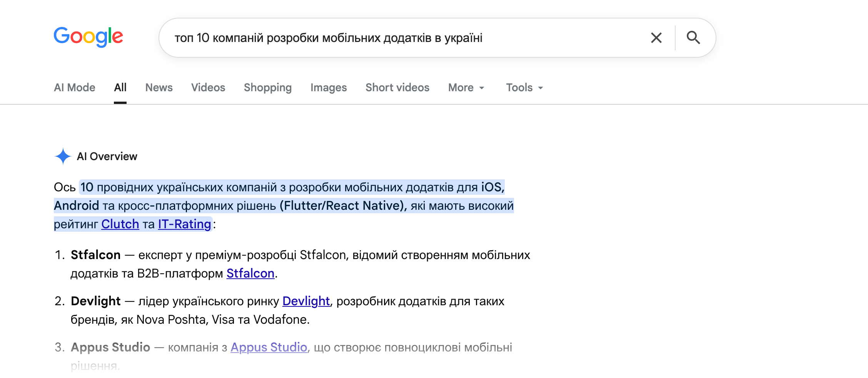Click the AI Overview sparkle icon
The height and width of the screenshot is (378, 868).
click(x=63, y=156)
